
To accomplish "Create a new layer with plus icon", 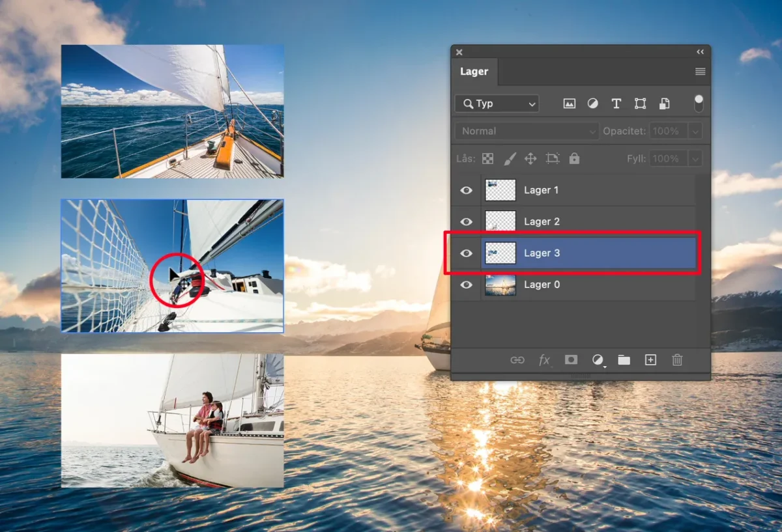I will pyautogui.click(x=650, y=359).
